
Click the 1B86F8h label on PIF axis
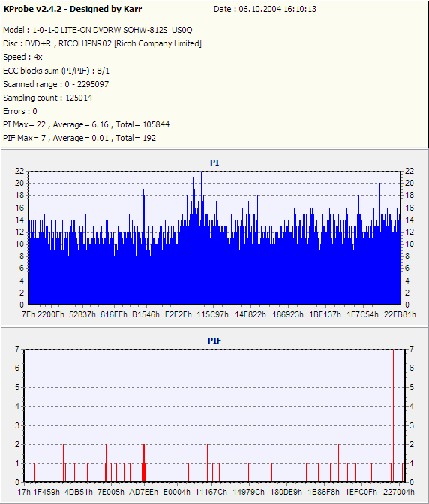(323, 493)
